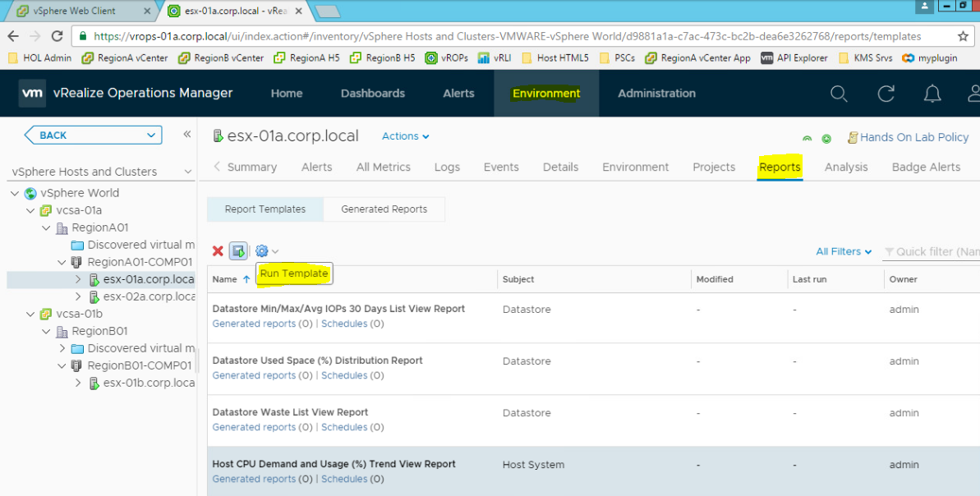This screenshot has width=980, height=496.
Task: Open the Dashboards menu
Action: 373,93
